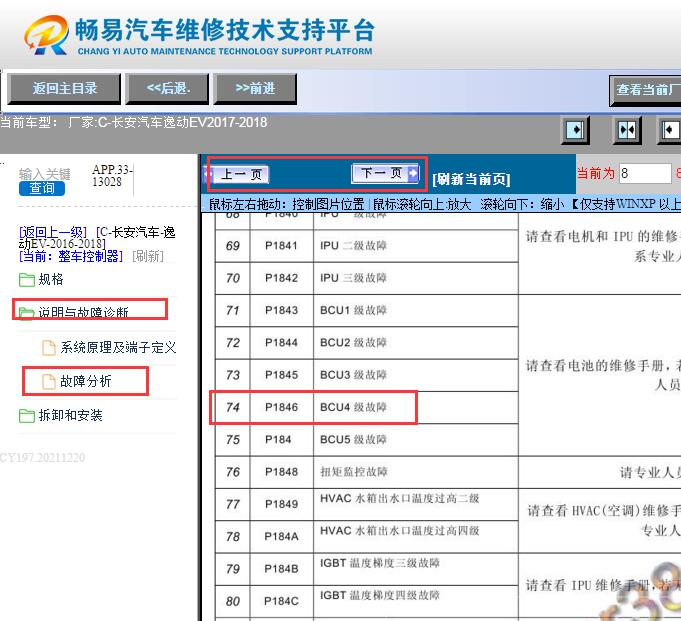Click the IPU 三级故障 description
The image size is (681, 621).
point(353,278)
